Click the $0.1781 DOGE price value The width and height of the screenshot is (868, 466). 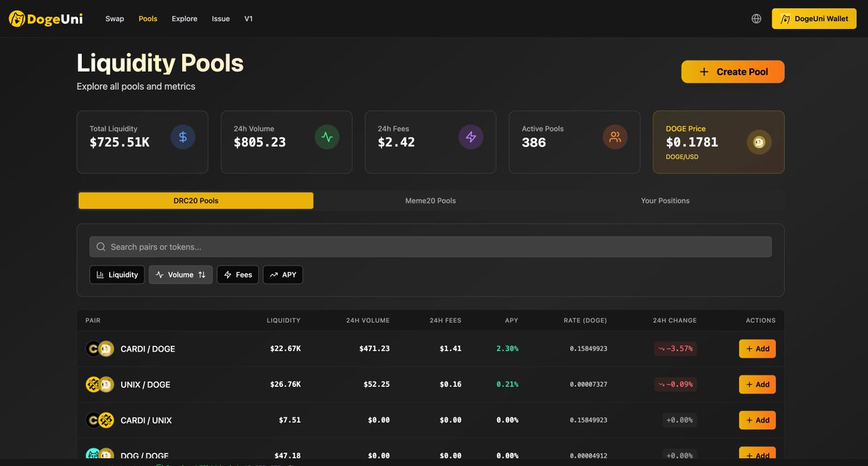point(692,143)
